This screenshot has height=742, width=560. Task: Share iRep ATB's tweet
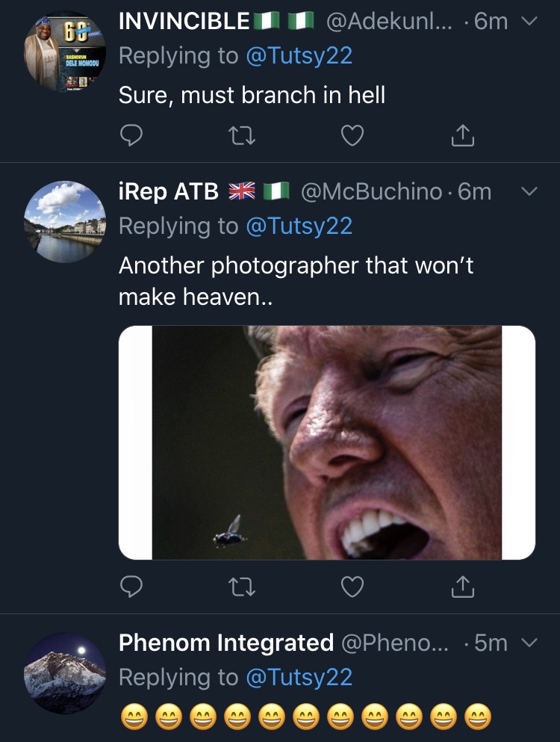pos(463,587)
